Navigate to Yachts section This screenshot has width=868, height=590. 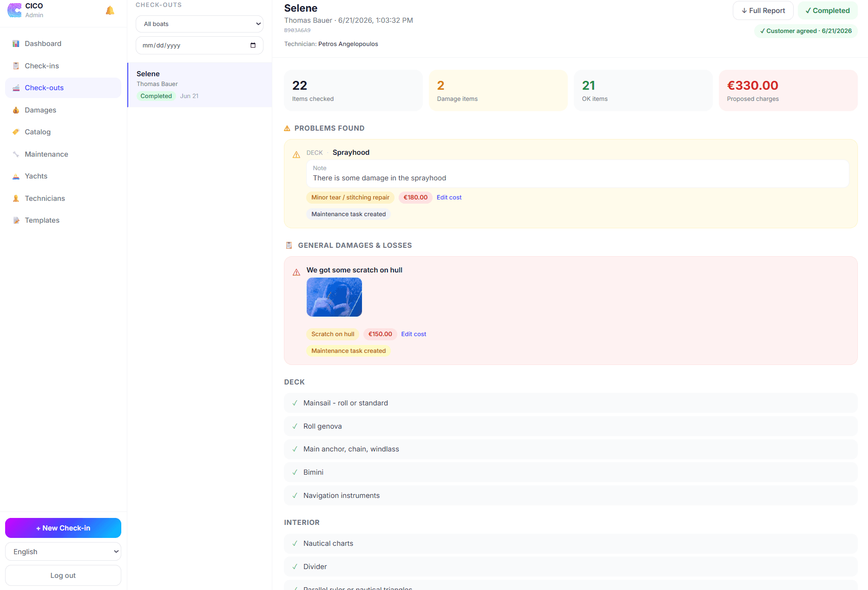coord(63,176)
